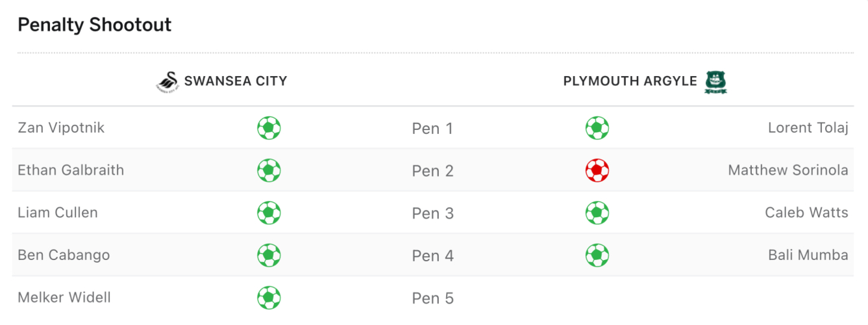868x325 pixels.
Task: Click Melker Widell's scored penalty ball icon
Action: pyautogui.click(x=269, y=298)
